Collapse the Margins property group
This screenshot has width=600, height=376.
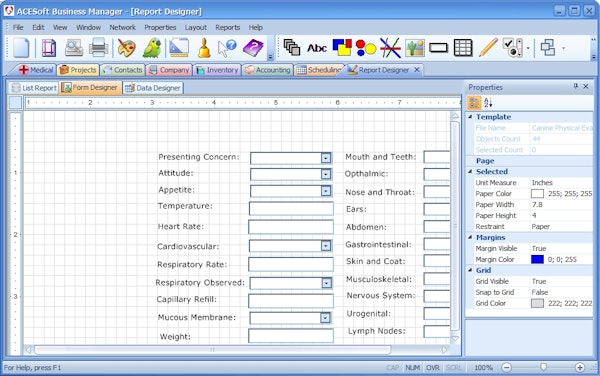point(470,237)
